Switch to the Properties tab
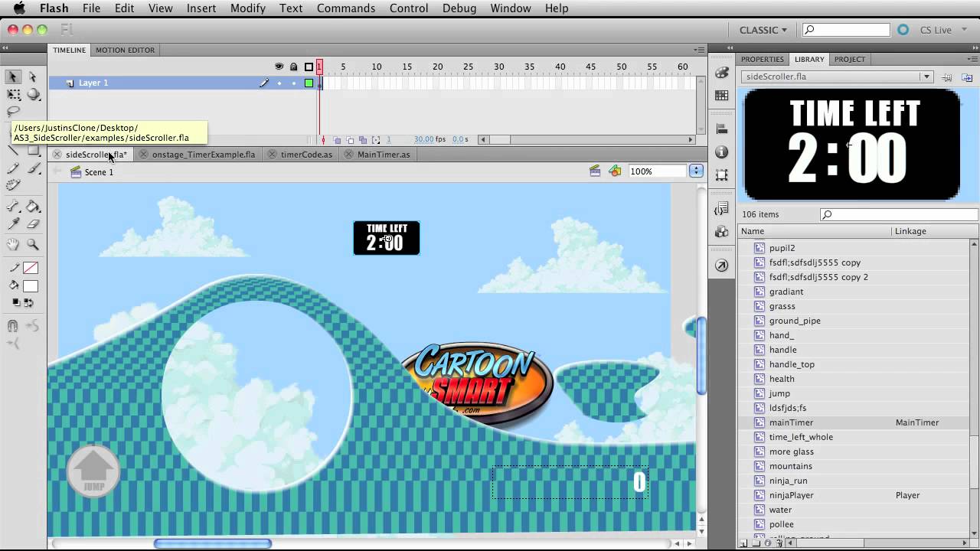Screen dimensions: 980x551 click(x=763, y=59)
